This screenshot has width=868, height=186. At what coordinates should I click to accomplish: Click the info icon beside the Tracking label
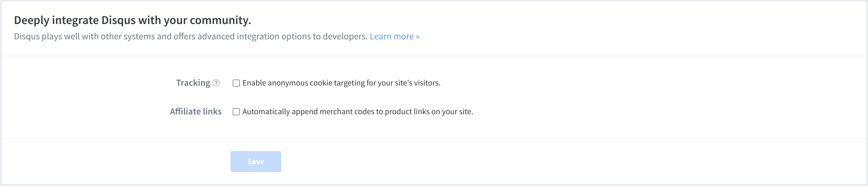[216, 83]
